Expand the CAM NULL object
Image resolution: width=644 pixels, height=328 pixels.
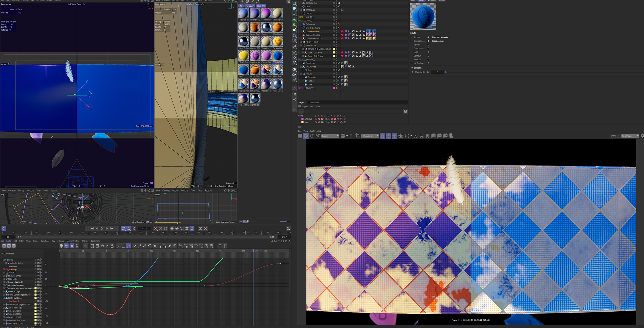point(301,10)
